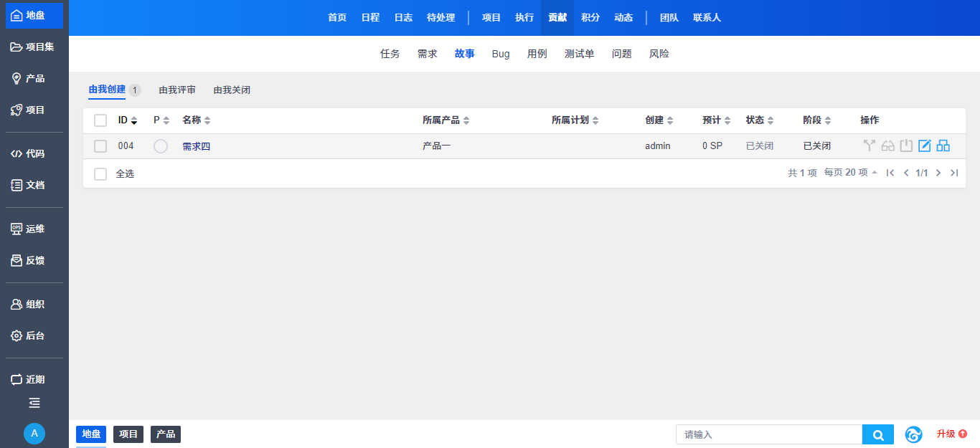Image resolution: width=980 pixels, height=448 pixels.
Task: Sort by the 创建 column
Action: pyautogui.click(x=659, y=120)
